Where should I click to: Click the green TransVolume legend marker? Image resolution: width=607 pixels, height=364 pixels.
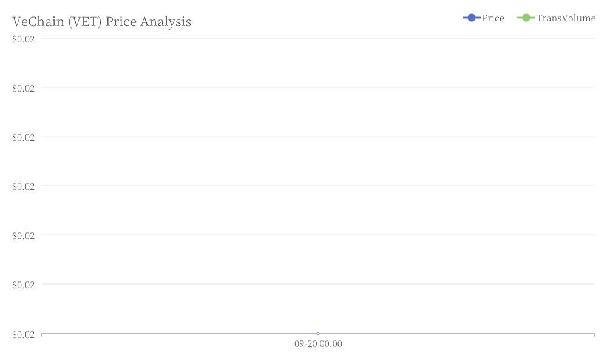(526, 18)
